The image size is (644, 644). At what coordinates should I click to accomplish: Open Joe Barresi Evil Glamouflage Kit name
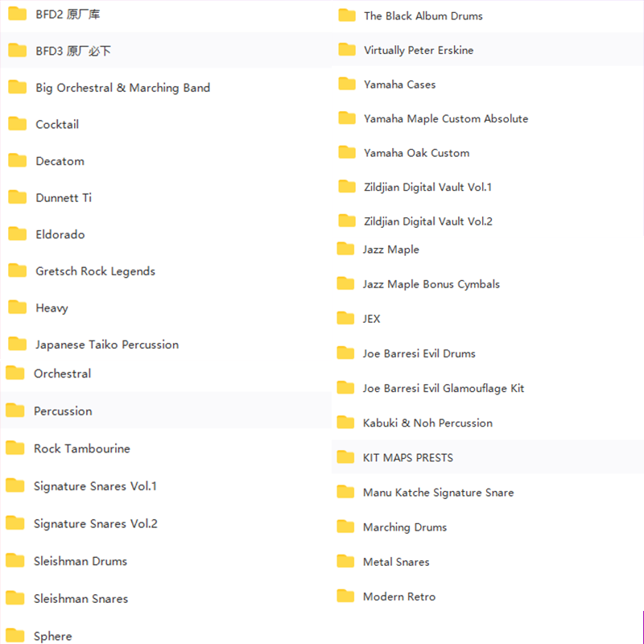pos(444,389)
